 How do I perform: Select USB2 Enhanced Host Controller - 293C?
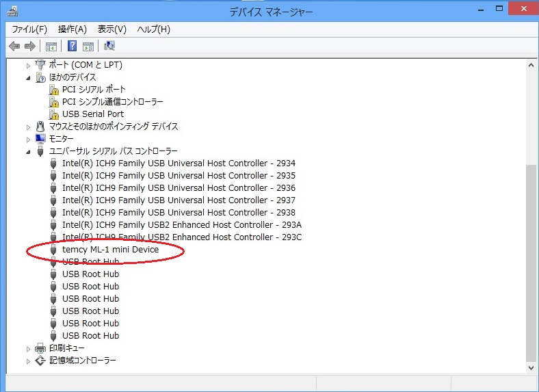pyautogui.click(x=182, y=237)
